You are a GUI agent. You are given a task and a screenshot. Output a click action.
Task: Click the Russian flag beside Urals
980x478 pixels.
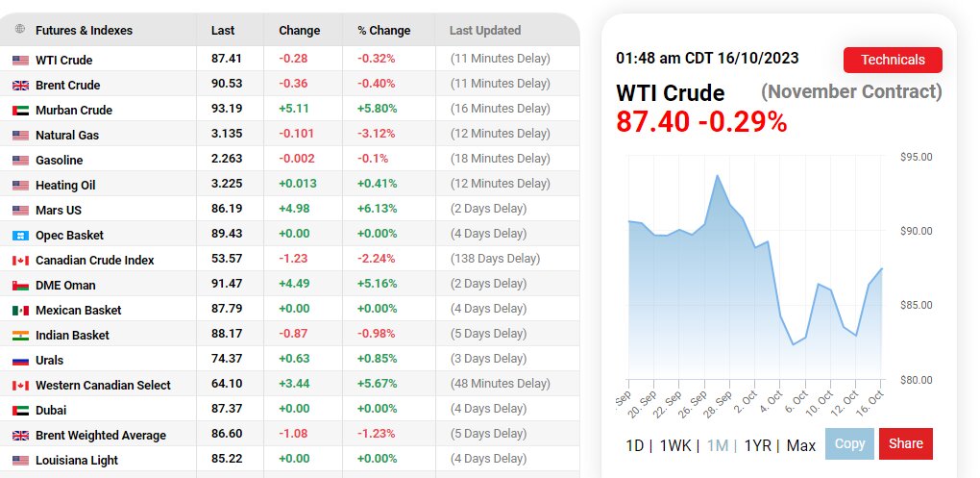pos(20,361)
